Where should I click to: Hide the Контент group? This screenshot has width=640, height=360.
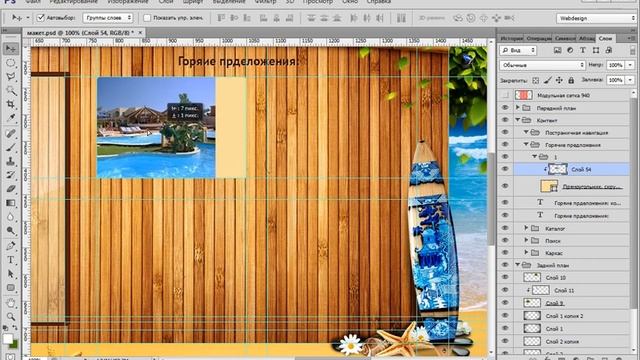click(x=505, y=120)
